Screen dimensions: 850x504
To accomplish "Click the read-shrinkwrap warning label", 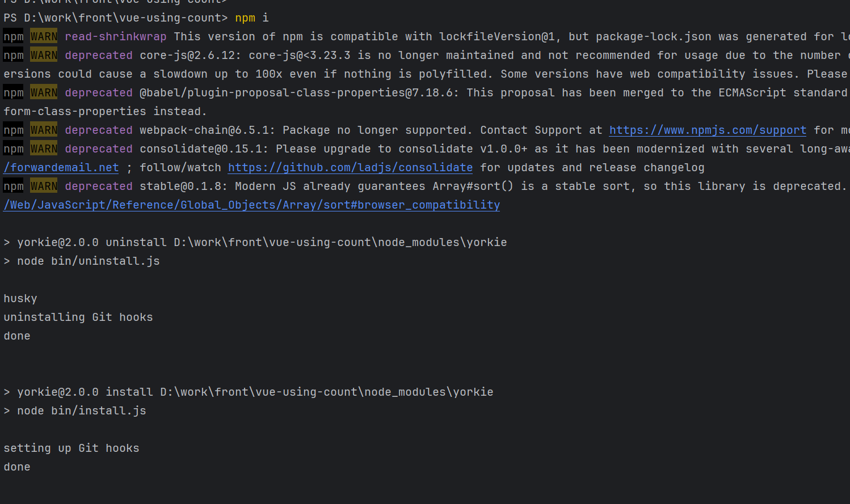I will click(x=115, y=37).
